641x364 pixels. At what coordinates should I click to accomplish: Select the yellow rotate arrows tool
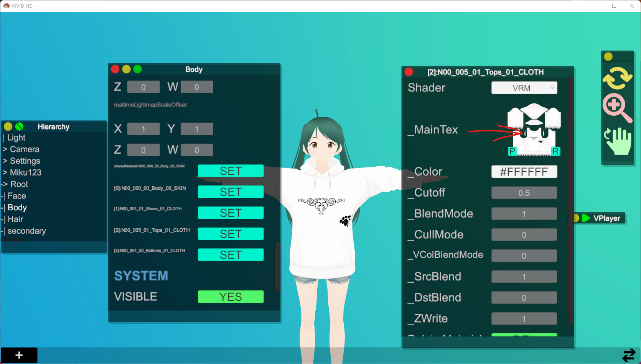[x=617, y=78]
